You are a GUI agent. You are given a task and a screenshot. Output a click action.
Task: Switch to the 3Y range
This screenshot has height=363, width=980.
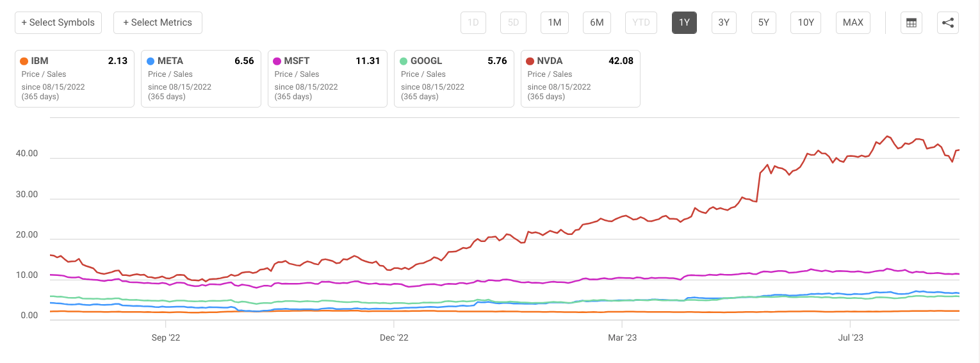click(x=724, y=22)
